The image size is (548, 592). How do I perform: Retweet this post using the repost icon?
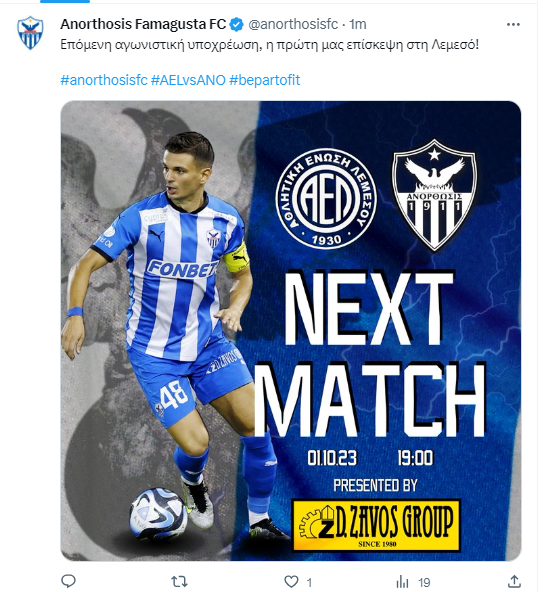179,581
